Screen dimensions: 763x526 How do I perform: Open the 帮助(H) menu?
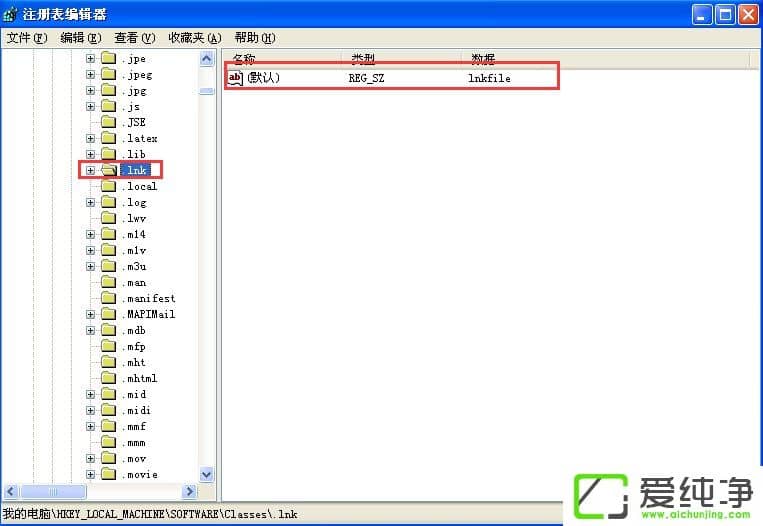[x=255, y=37]
